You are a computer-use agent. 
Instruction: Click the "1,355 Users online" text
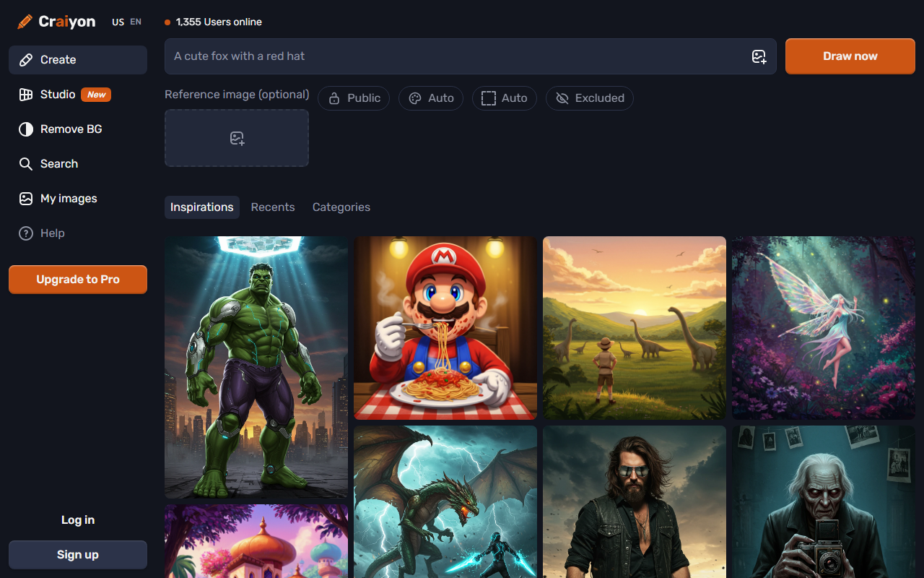pyautogui.click(x=219, y=22)
